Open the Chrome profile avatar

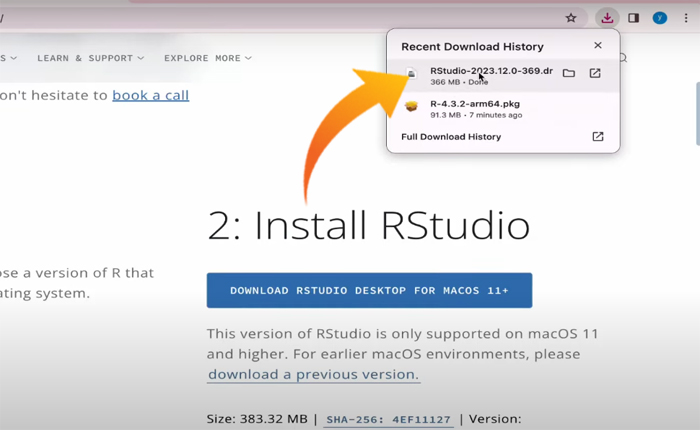[x=660, y=18]
